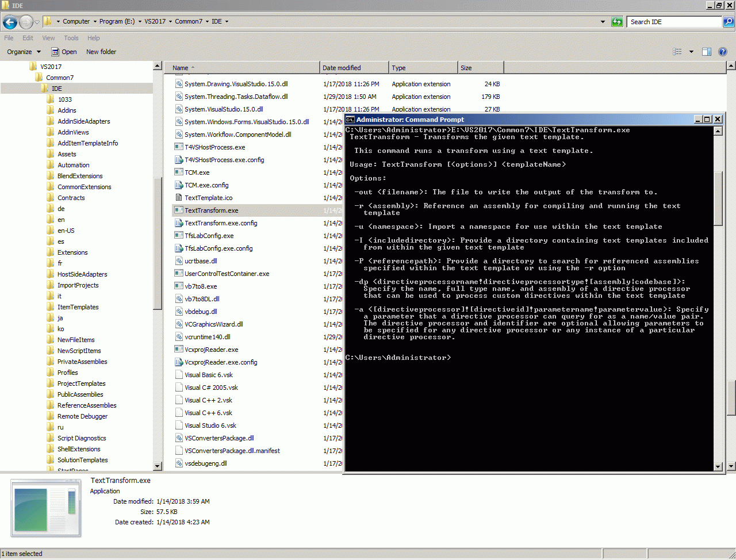736x560 pixels.
Task: Click the Forward navigation arrow
Action: [x=26, y=22]
